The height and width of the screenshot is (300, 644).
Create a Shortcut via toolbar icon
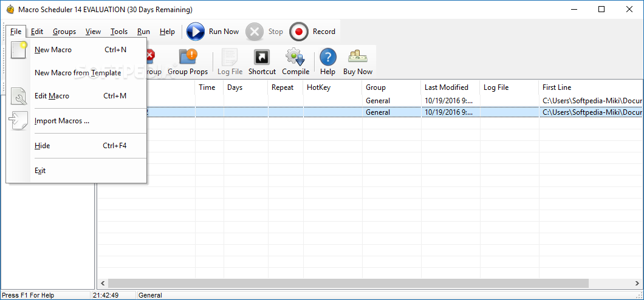262,57
